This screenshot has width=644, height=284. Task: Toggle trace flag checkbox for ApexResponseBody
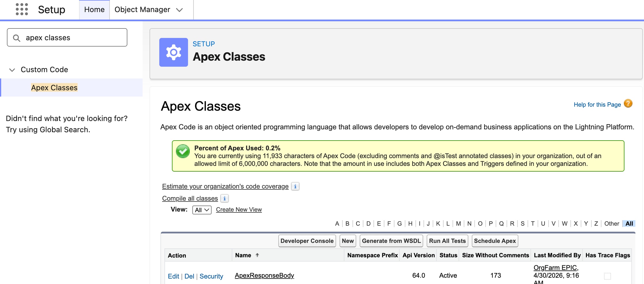pyautogui.click(x=607, y=276)
